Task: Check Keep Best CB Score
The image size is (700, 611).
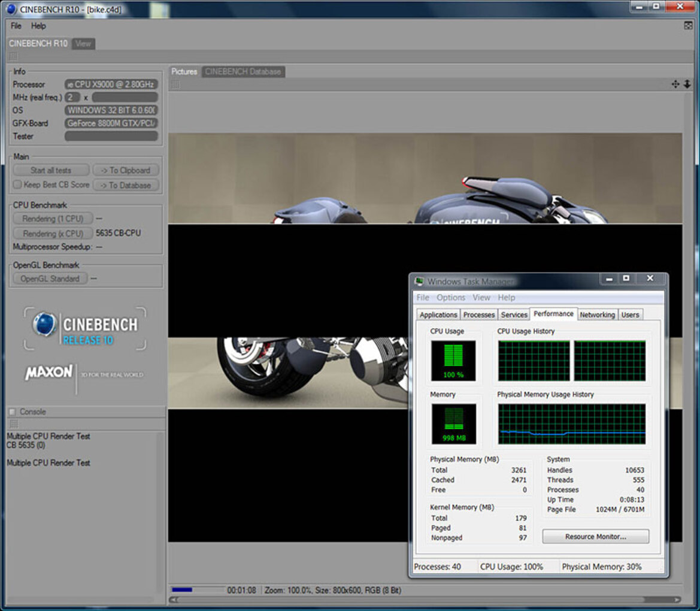Action: coord(17,184)
